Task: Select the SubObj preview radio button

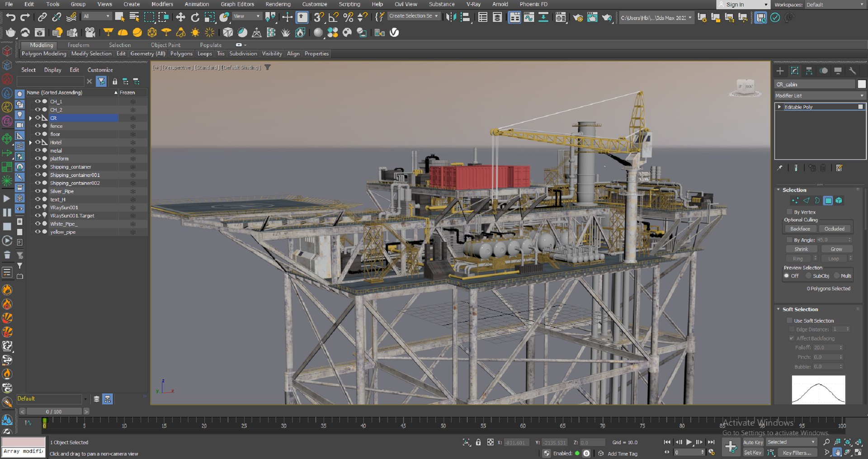Action: (809, 276)
